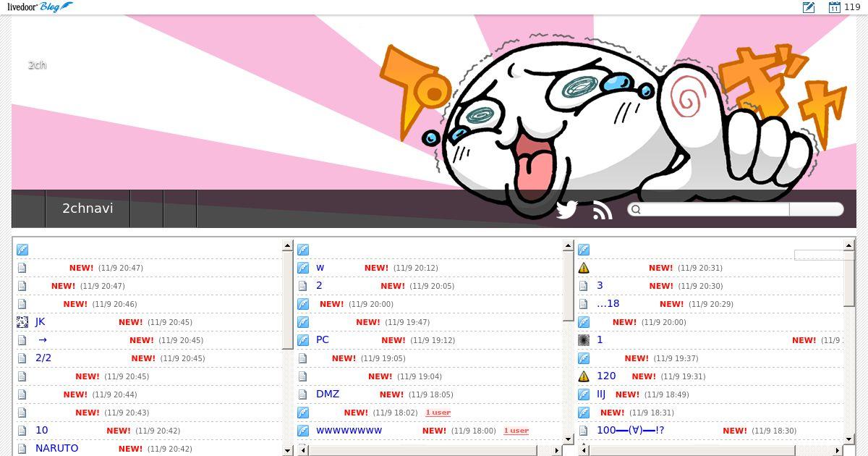Click the livedoor Blog logo
This screenshot has height=456, width=868.
point(40,7)
